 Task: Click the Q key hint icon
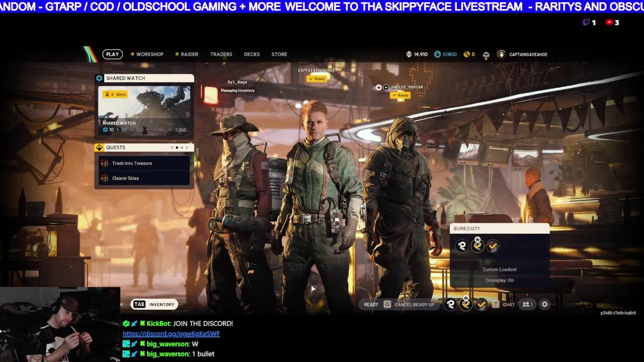[387, 304]
